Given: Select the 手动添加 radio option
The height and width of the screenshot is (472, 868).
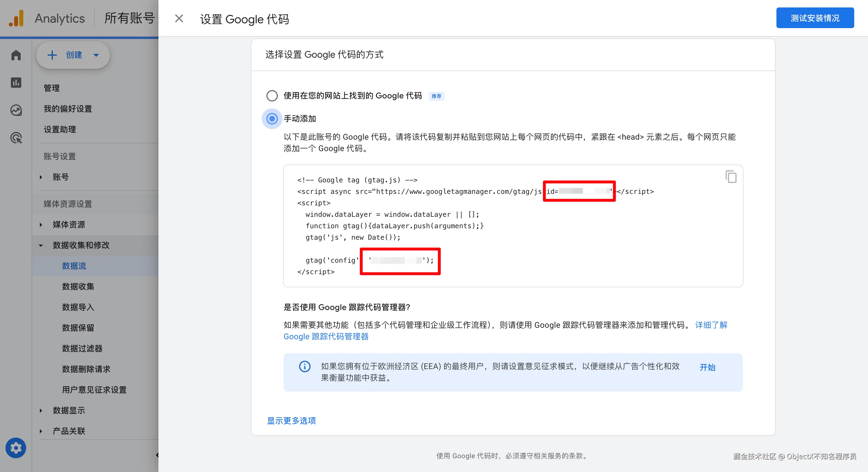Looking at the screenshot, I should 272,118.
